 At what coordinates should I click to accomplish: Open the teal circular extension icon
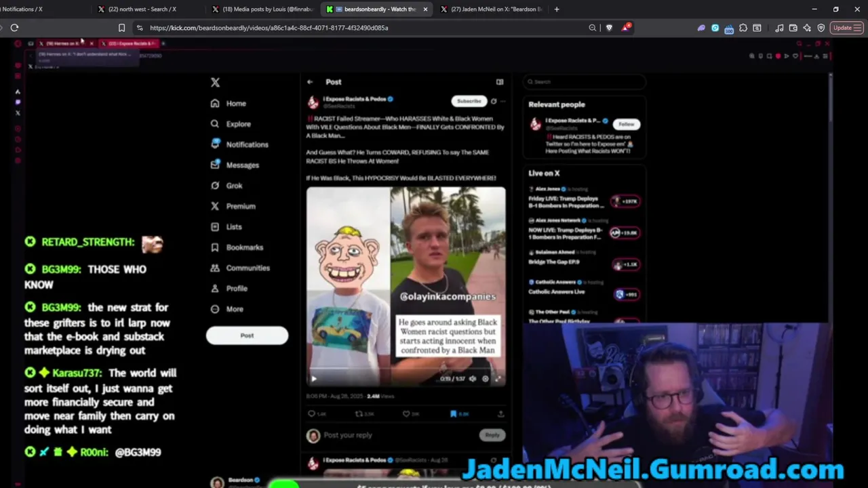[x=715, y=28]
